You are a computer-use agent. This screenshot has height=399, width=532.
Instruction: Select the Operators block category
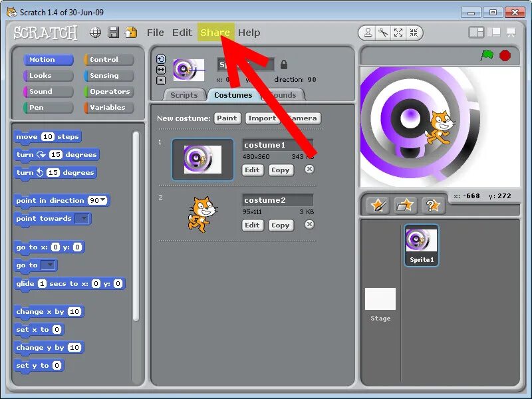click(x=109, y=91)
